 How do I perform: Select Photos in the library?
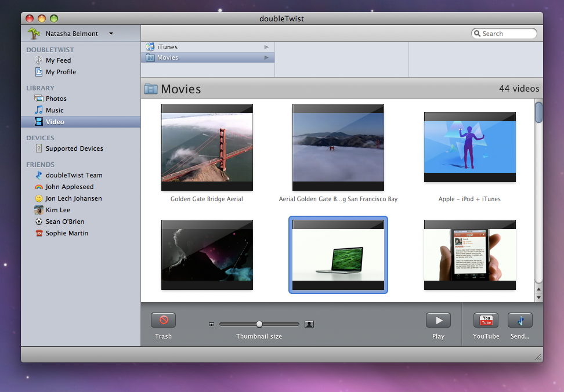(56, 99)
